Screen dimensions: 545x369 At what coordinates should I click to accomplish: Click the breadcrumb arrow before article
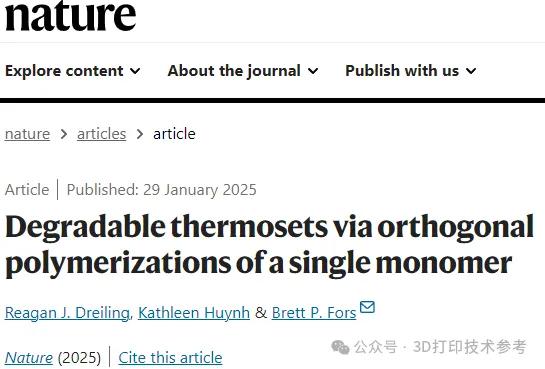point(140,134)
